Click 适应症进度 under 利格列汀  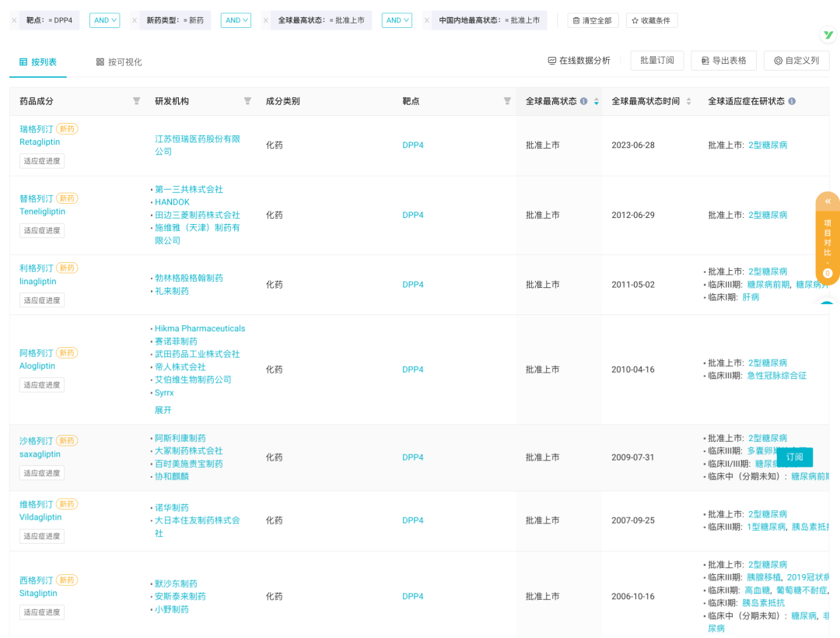pos(42,300)
